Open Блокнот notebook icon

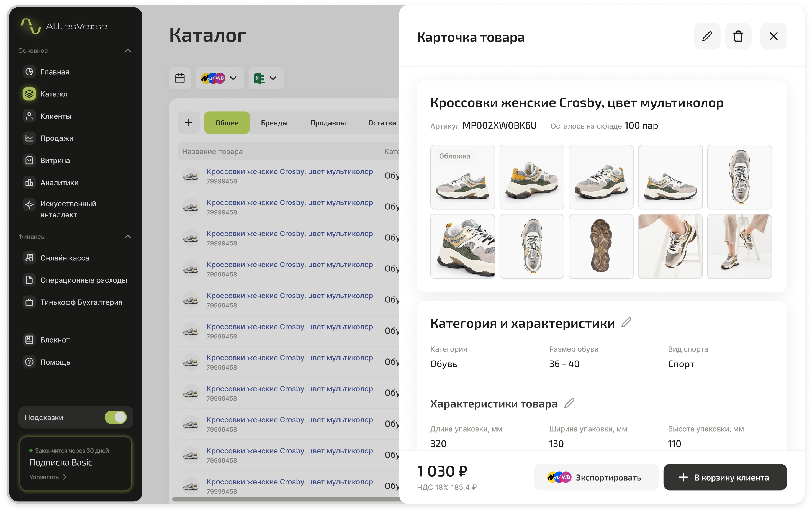[x=29, y=340]
